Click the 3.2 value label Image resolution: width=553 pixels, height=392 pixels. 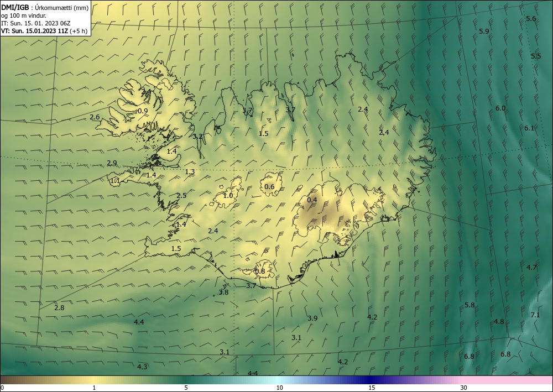198,137
